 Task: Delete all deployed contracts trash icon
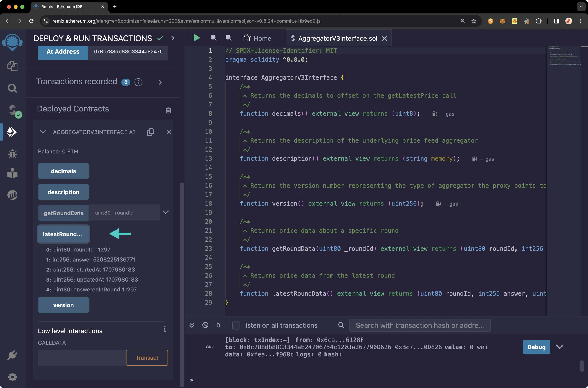(x=168, y=110)
